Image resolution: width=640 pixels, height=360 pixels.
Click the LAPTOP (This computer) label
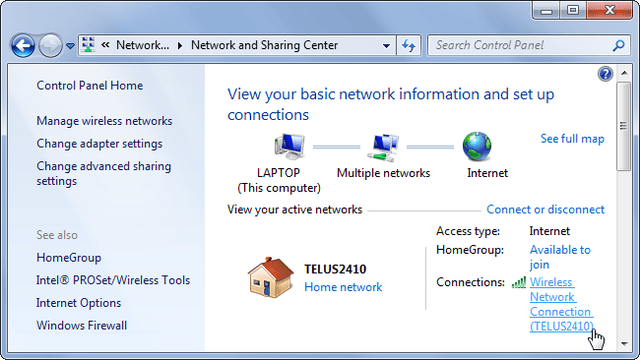[279, 180]
